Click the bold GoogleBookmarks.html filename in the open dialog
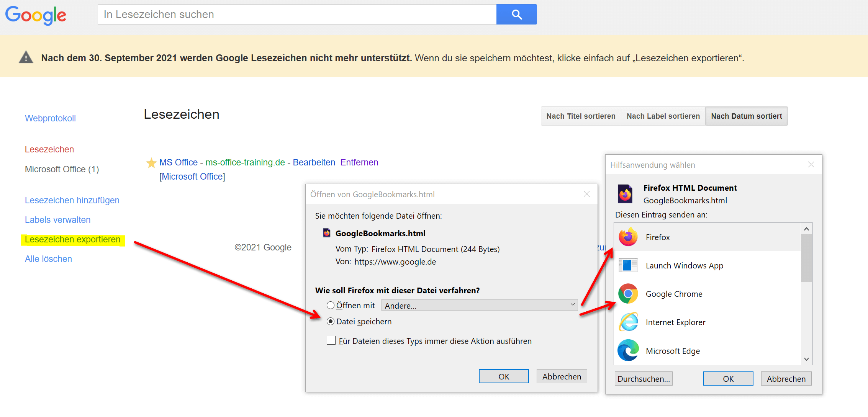This screenshot has width=868, height=417. point(380,233)
